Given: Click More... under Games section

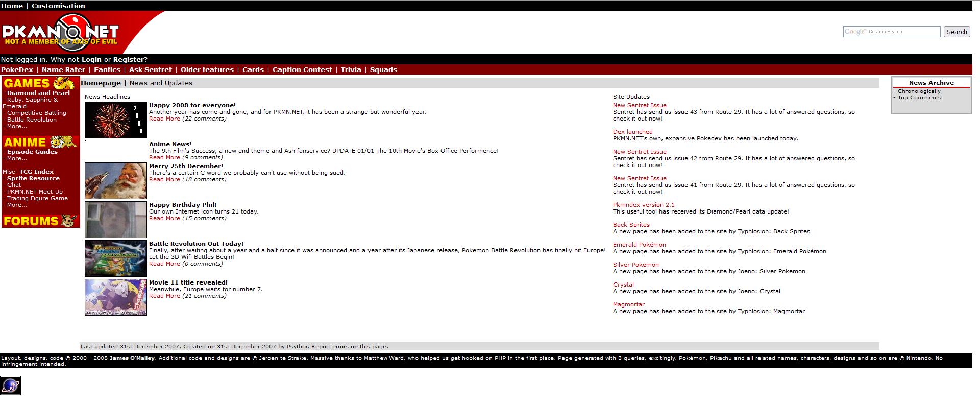Looking at the screenshot, I should 17,126.
